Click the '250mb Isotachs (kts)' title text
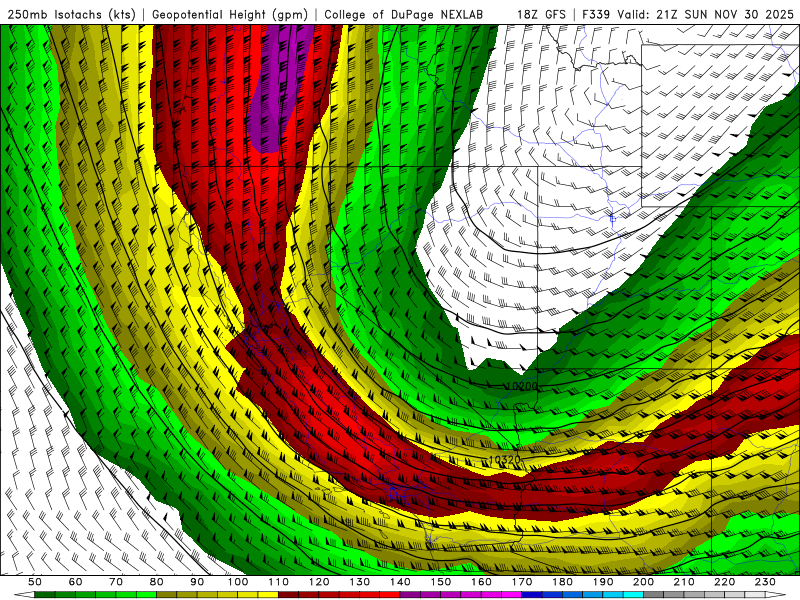 [71, 15]
